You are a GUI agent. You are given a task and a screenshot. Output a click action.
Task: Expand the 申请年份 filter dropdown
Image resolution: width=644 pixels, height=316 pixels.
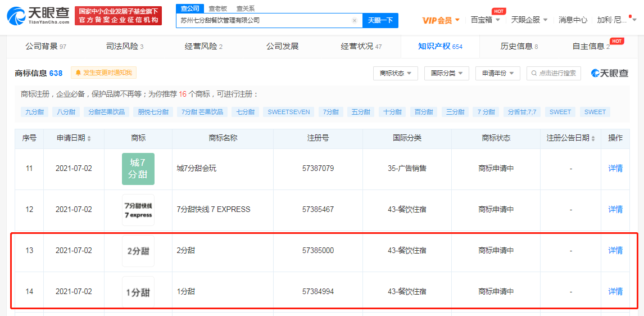coord(498,73)
